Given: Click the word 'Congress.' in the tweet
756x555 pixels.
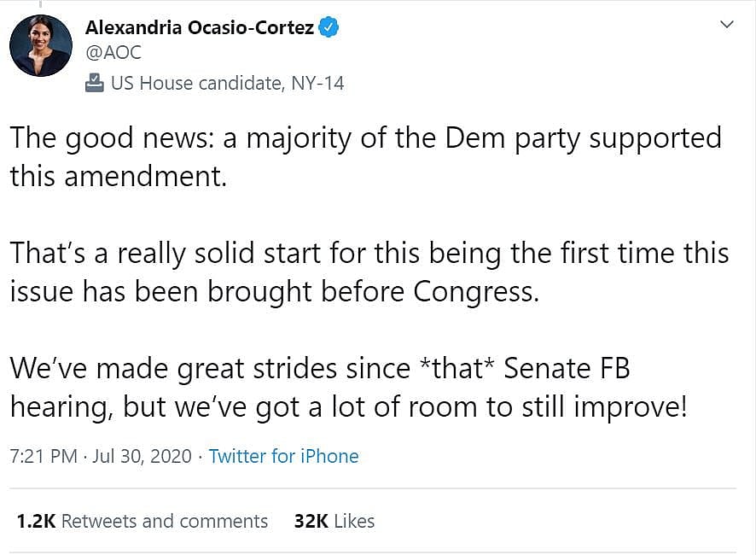Looking at the screenshot, I should pyautogui.click(x=477, y=291).
